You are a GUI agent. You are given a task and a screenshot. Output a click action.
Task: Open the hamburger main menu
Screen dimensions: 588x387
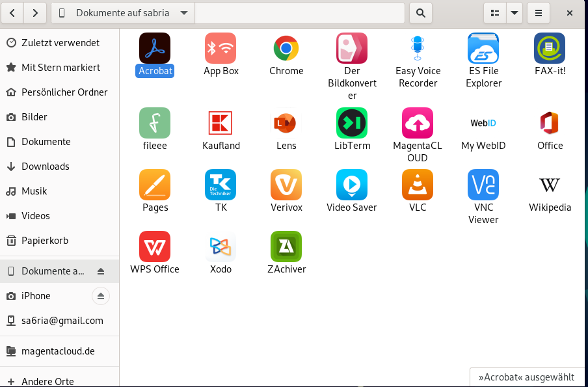(538, 13)
